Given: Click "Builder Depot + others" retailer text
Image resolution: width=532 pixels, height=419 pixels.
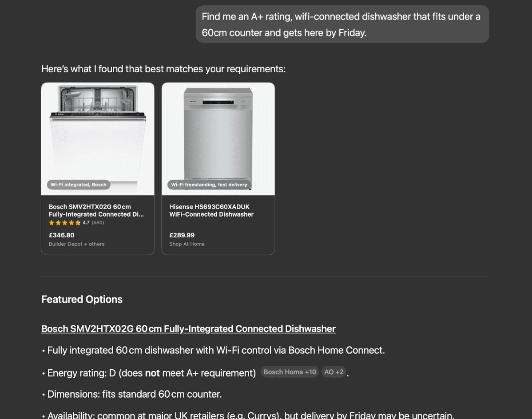Looking at the screenshot, I should [x=76, y=244].
